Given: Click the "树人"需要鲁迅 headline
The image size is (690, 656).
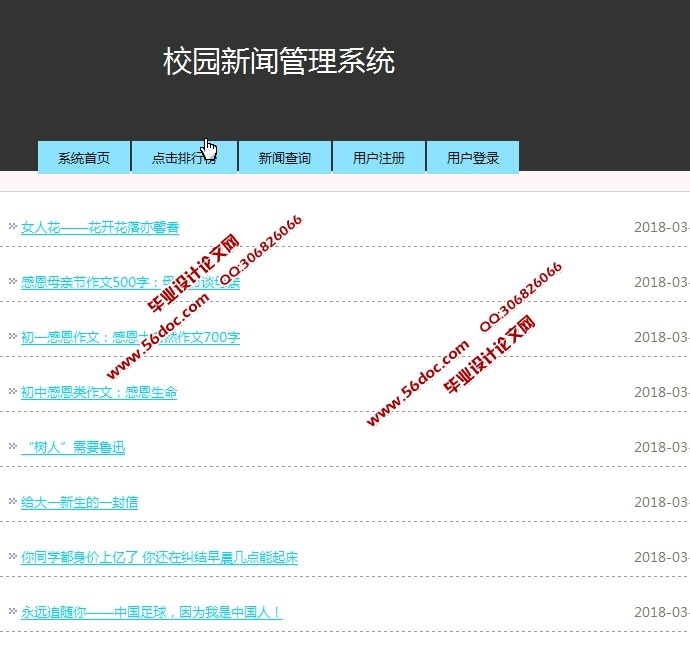Looking at the screenshot, I should (x=73, y=448).
